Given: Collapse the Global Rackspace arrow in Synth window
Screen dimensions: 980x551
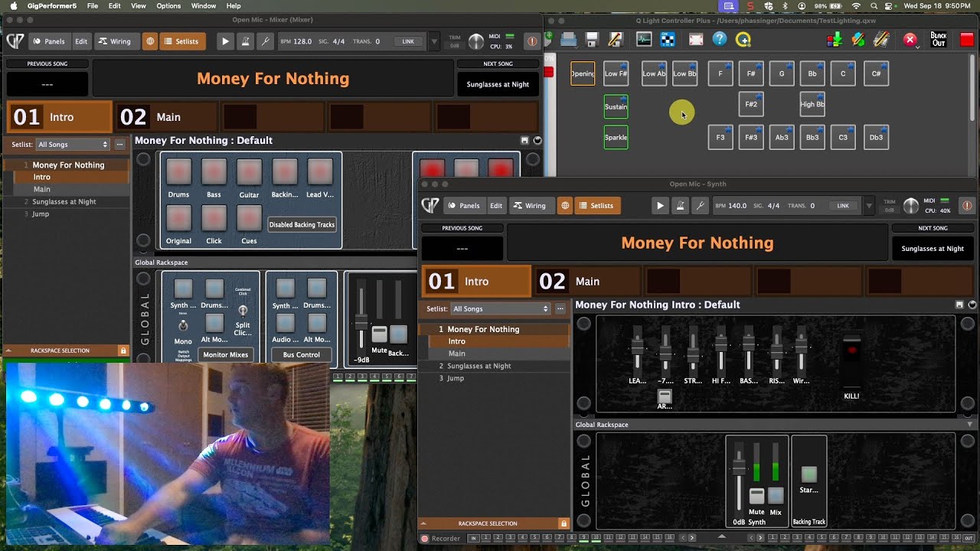Looking at the screenshot, I should (970, 425).
